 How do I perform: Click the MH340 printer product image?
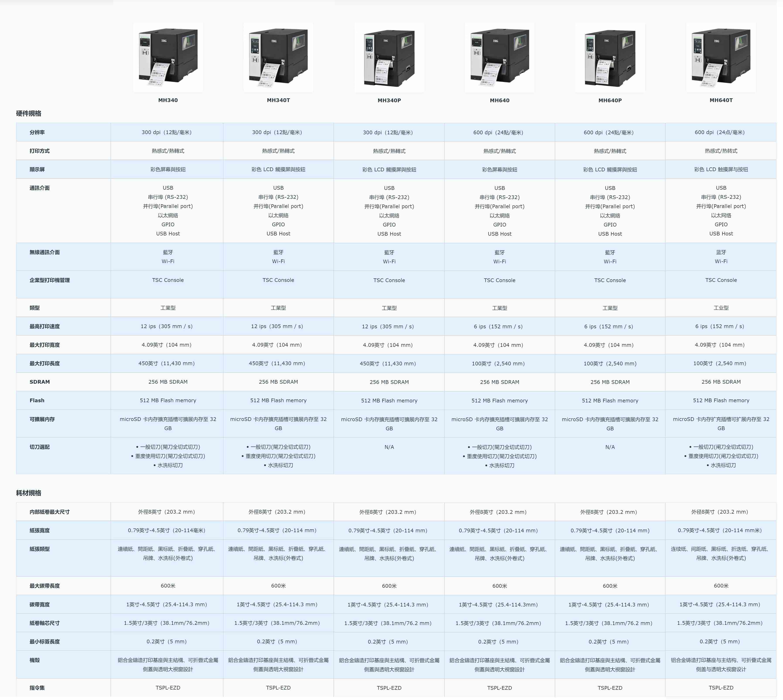[x=168, y=57]
